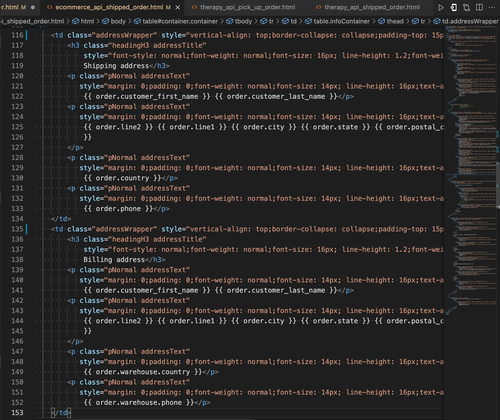Click the Run play icon in editor toolbar
This screenshot has height=420, width=500.
[440, 7]
